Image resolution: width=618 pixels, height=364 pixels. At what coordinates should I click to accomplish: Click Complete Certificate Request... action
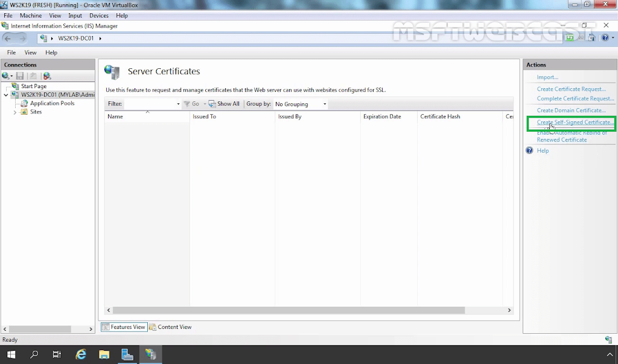[x=575, y=98]
